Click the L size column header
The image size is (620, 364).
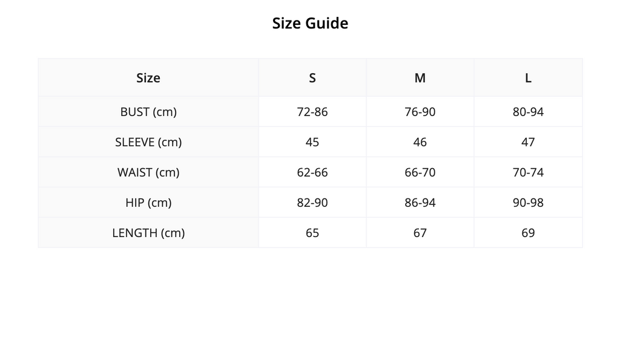click(528, 78)
